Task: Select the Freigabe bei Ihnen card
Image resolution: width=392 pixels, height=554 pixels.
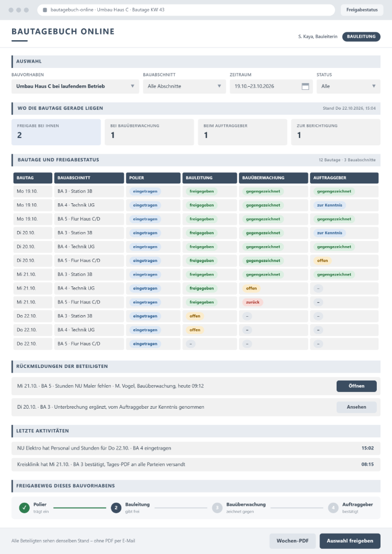Action: [56, 132]
